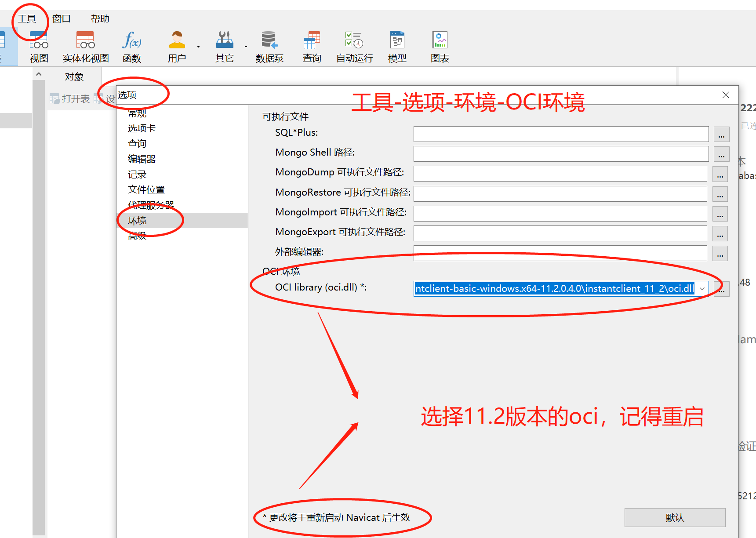Click the 默认 (Default) button

coord(675,517)
